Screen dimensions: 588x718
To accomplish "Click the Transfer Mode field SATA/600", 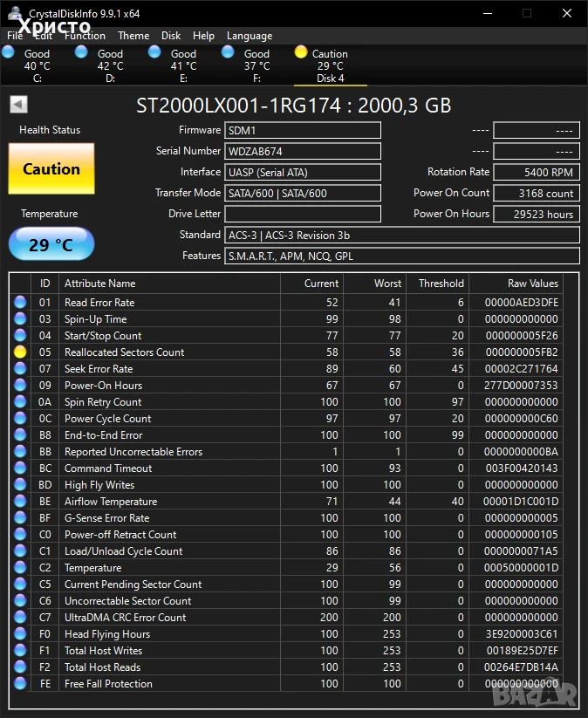I will pyautogui.click(x=303, y=193).
